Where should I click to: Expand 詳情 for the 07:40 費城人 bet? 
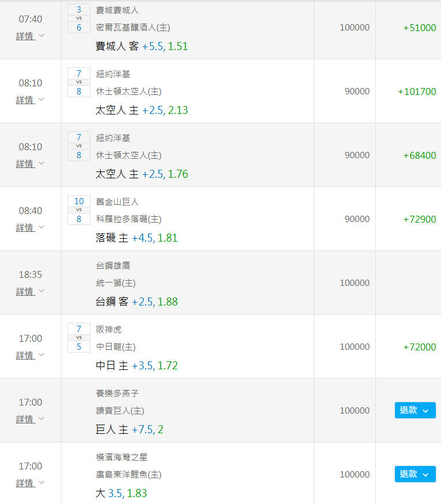point(30,36)
